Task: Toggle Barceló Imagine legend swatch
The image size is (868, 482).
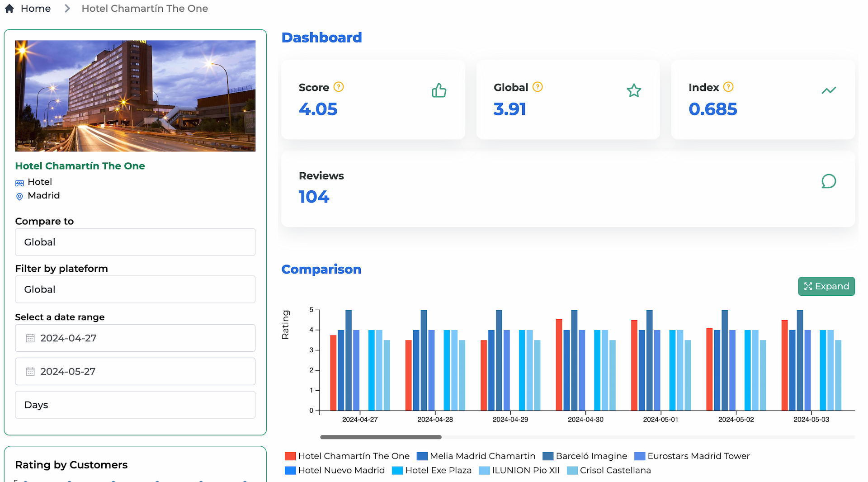Action: point(548,456)
